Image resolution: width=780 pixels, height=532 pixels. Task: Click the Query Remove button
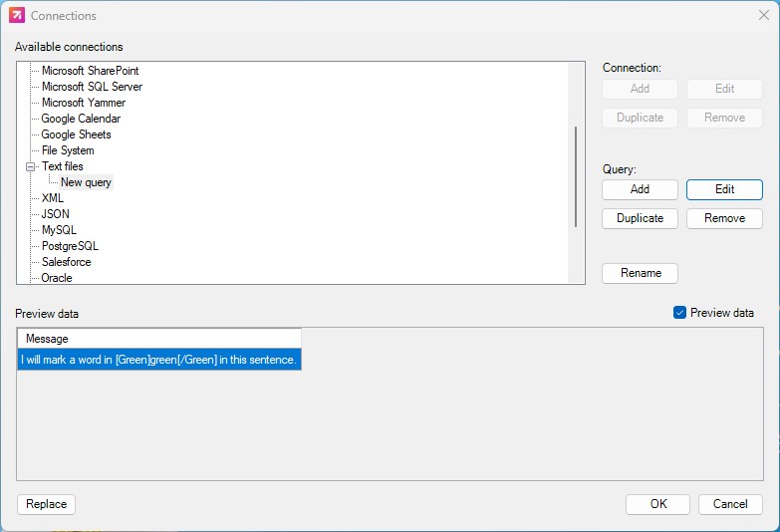724,218
